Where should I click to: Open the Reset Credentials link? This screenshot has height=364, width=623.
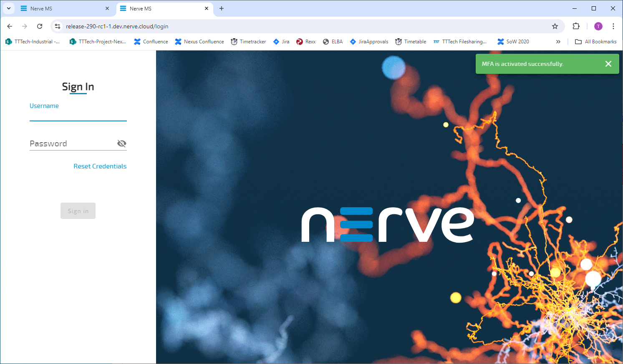(x=100, y=166)
